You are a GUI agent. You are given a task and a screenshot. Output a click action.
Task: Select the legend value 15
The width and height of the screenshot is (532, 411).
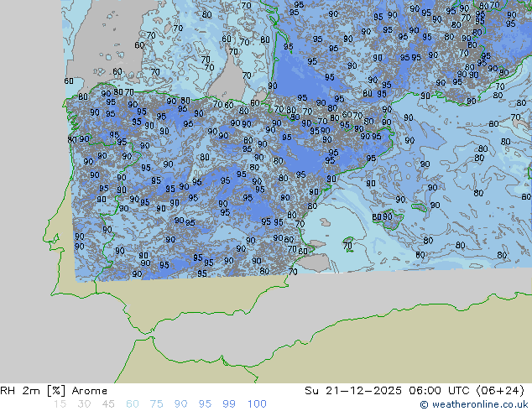60,404
